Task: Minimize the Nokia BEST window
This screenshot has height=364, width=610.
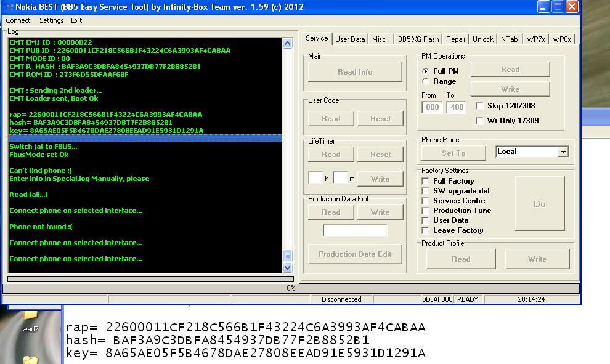Action: pos(543,7)
